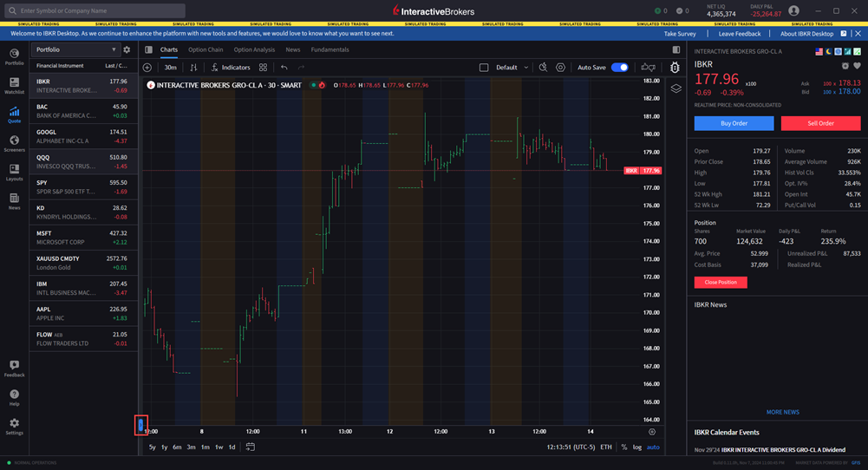Image resolution: width=868 pixels, height=470 pixels.
Task: Open the MORE NEWS link
Action: (782, 412)
